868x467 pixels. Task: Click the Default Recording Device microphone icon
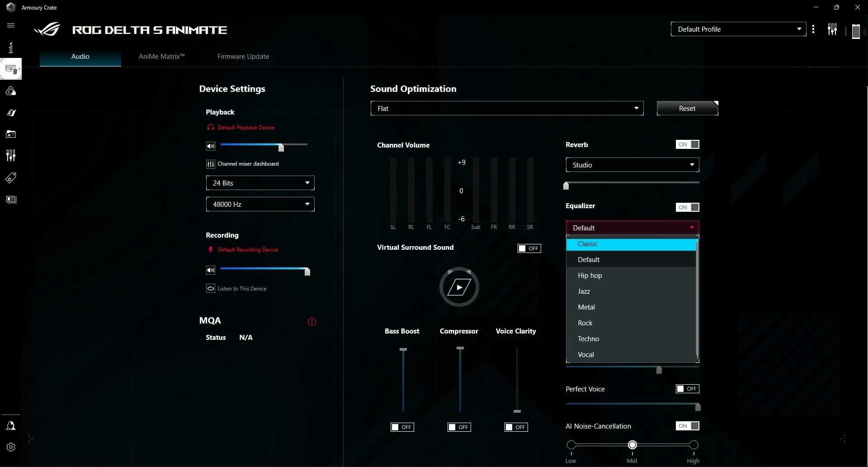pos(210,249)
